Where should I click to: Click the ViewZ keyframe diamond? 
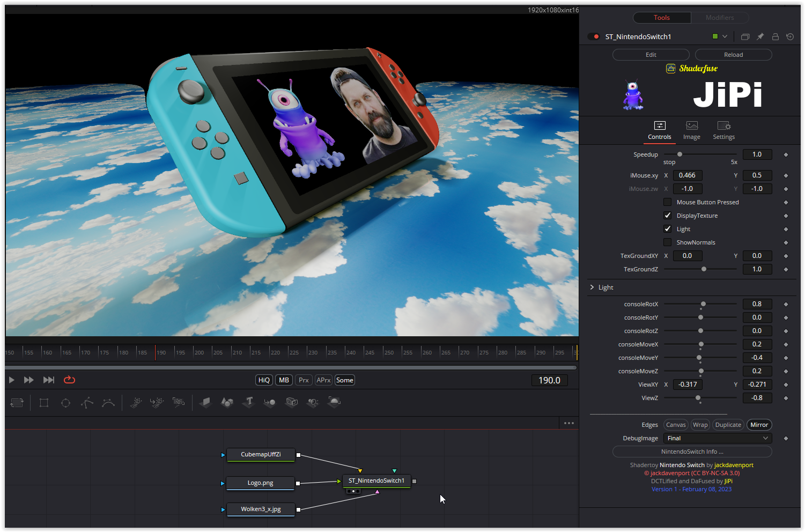pyautogui.click(x=786, y=398)
